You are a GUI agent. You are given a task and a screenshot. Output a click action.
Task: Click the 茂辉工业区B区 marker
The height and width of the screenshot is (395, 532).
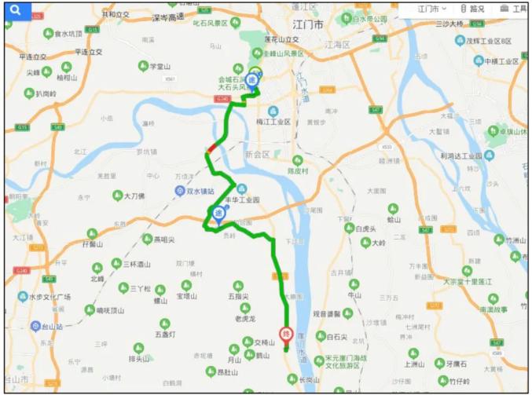pos(460,41)
